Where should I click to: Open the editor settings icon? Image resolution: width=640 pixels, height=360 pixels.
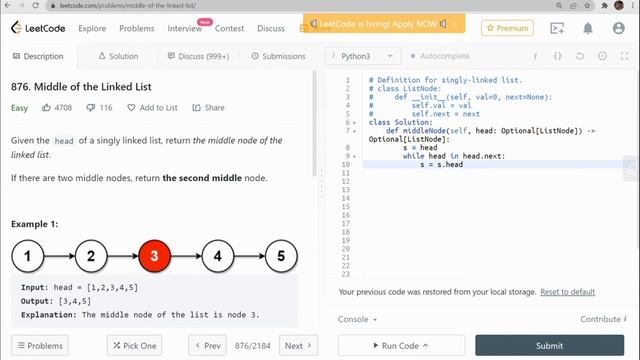point(602,56)
